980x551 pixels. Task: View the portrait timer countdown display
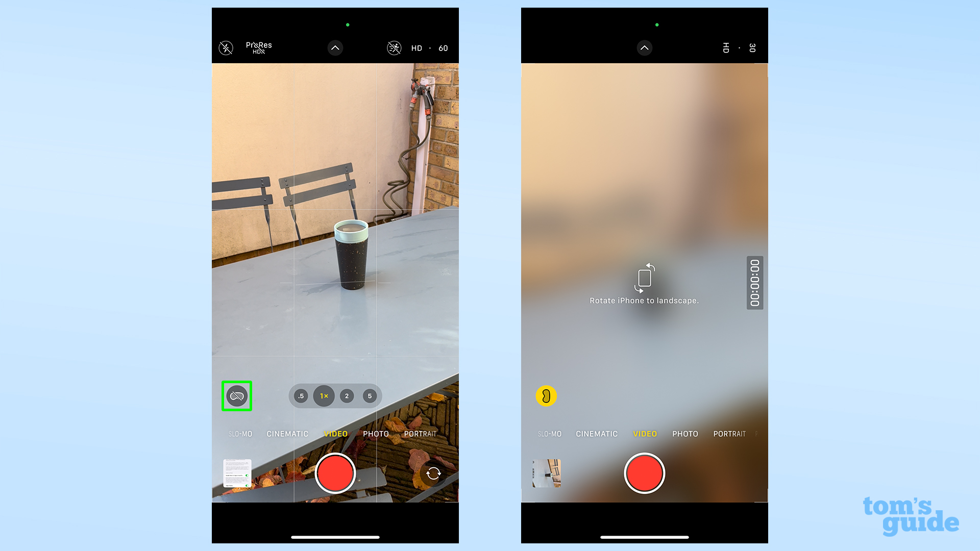tap(754, 282)
